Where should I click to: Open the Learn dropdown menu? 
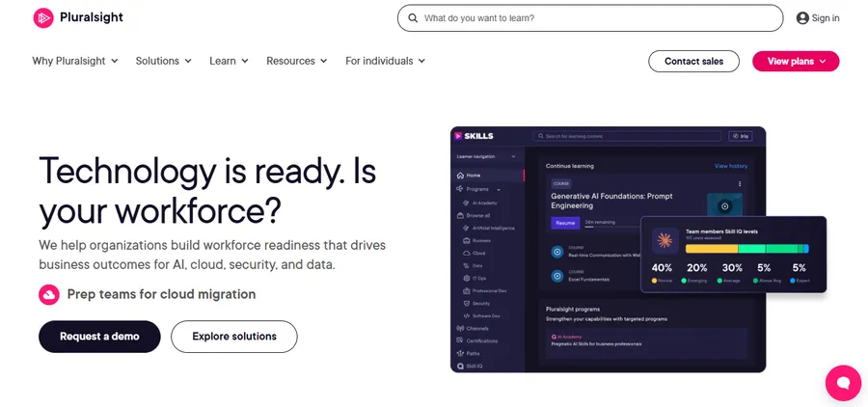(x=229, y=61)
